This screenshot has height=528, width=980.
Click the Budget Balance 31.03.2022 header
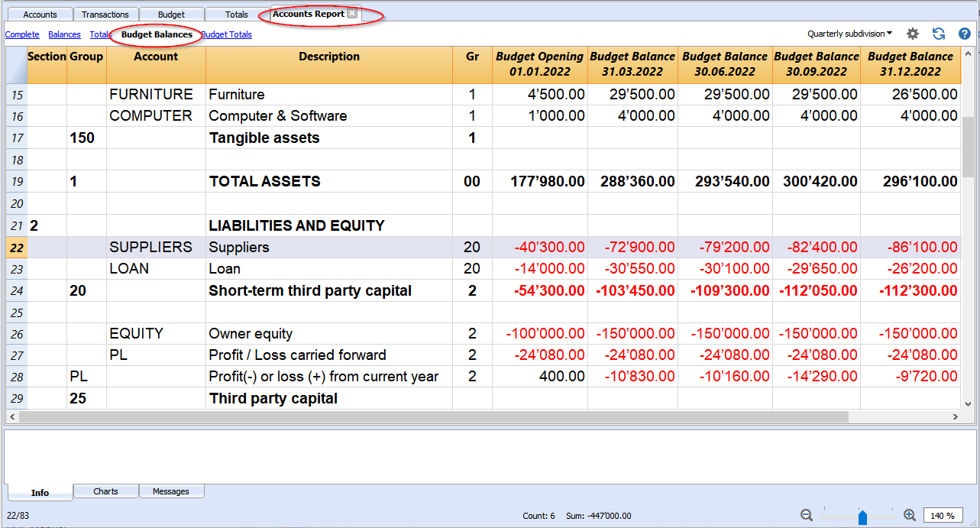click(x=632, y=64)
